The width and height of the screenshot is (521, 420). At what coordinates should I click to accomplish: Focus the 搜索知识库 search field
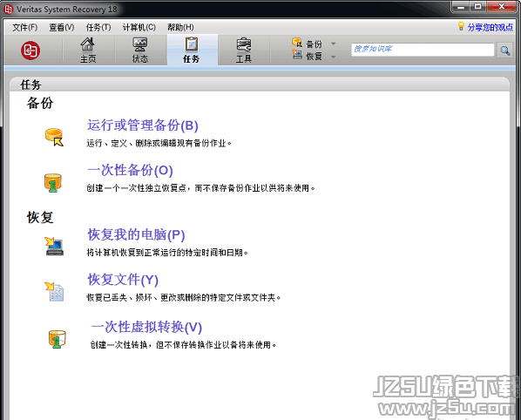(423, 50)
